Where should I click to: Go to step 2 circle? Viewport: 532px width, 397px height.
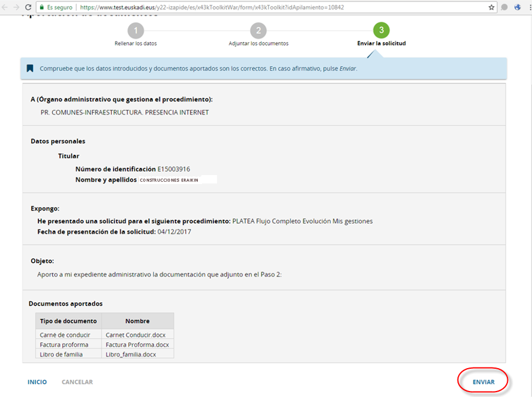(x=258, y=31)
